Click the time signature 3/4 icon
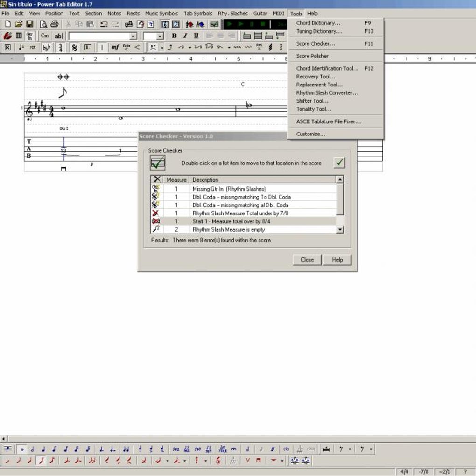This screenshot has width=476, height=476. point(60,48)
